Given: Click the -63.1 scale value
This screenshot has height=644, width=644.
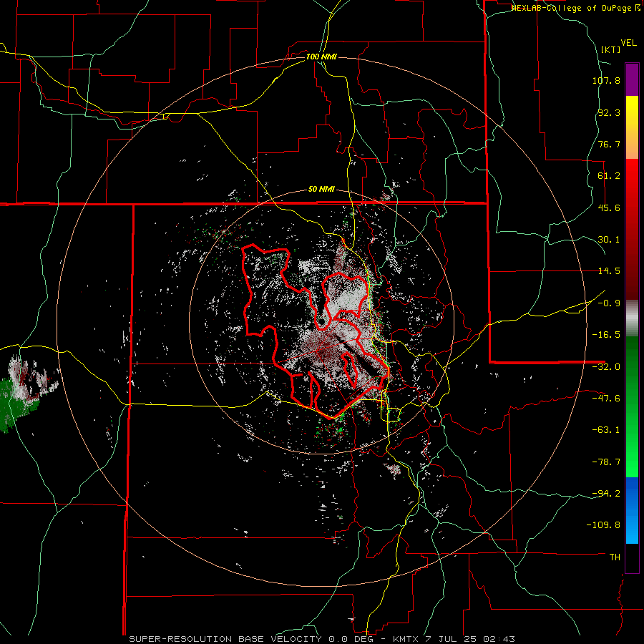Looking at the screenshot, I should tap(606, 430).
